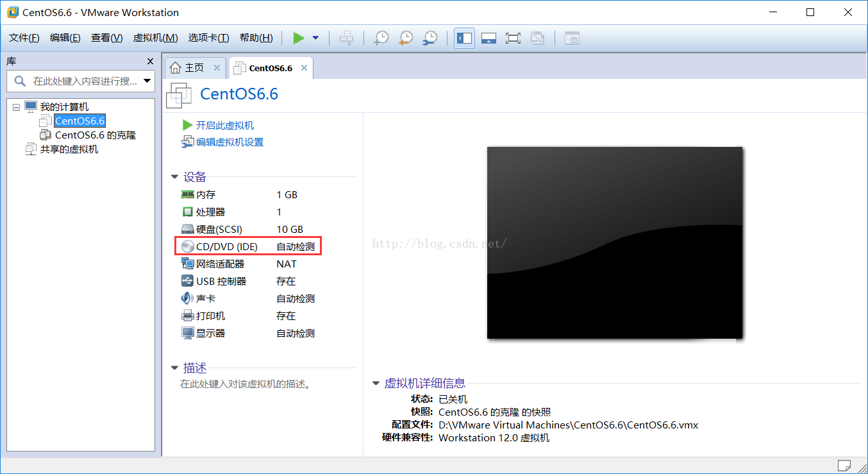Collapse the 设备 devices section
This screenshot has width=868, height=474.
[174, 176]
